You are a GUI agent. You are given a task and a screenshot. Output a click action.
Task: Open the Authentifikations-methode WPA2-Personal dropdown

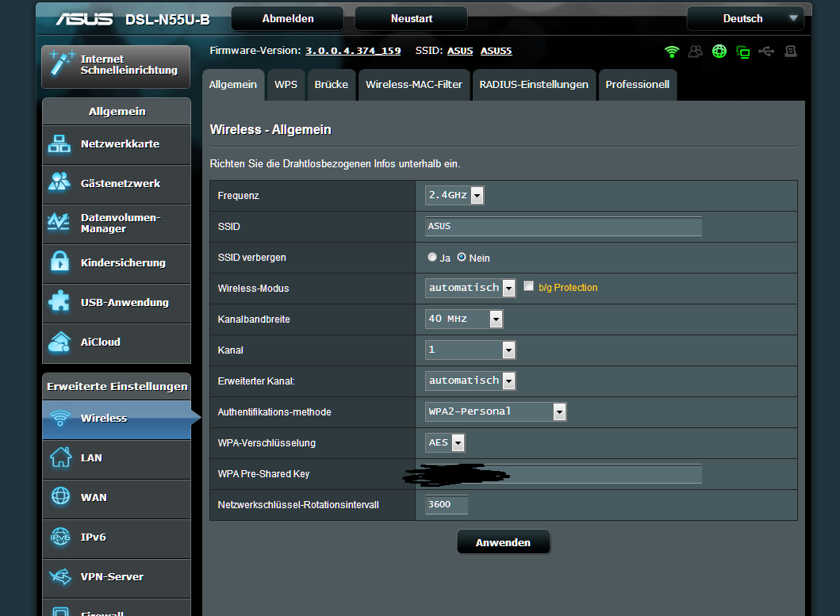496,411
